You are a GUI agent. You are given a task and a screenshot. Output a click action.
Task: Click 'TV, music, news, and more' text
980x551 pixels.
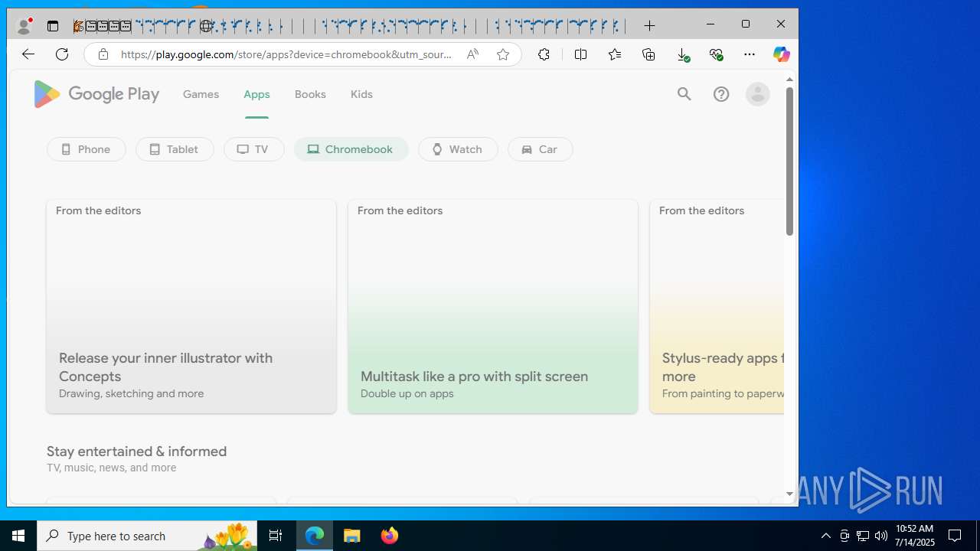pyautogui.click(x=111, y=468)
